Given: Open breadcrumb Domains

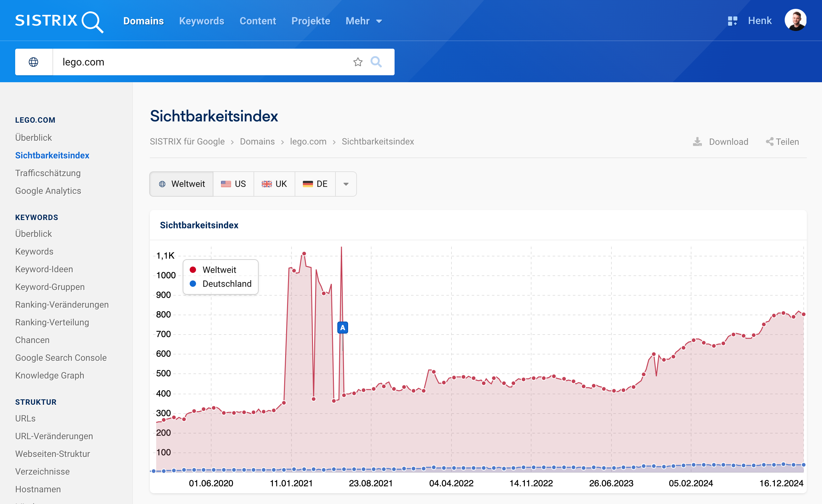Looking at the screenshot, I should [x=257, y=141].
